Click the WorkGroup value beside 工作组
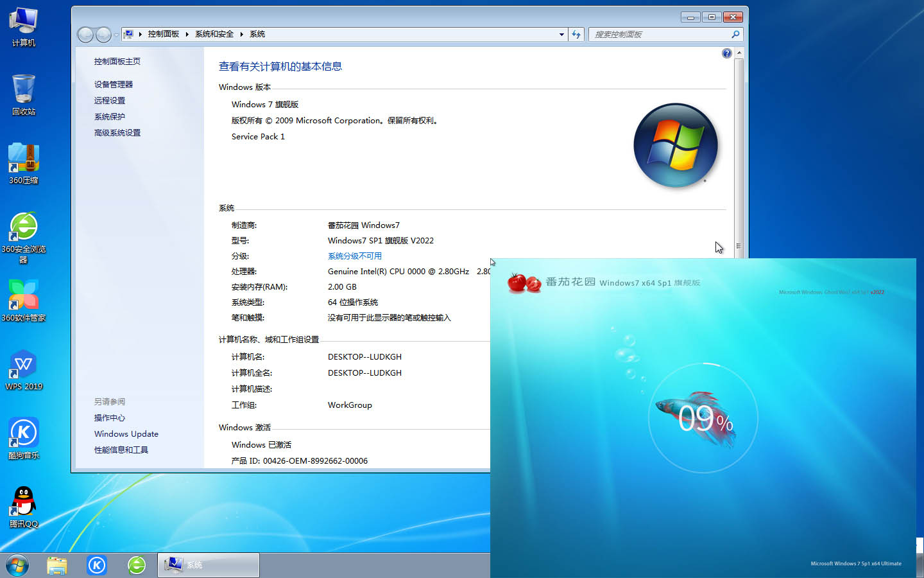Viewport: 924px width, 578px height. (350, 405)
